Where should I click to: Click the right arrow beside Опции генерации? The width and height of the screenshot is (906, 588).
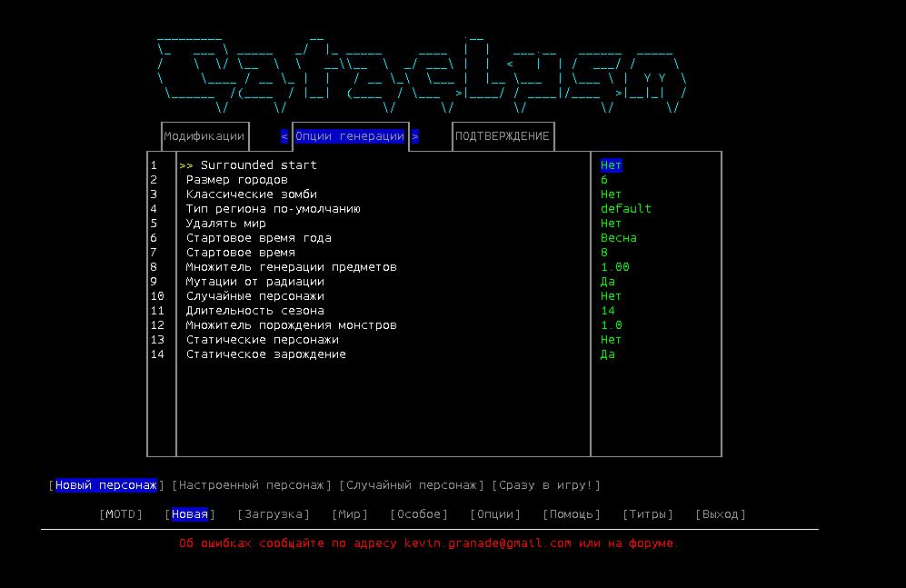(x=415, y=136)
